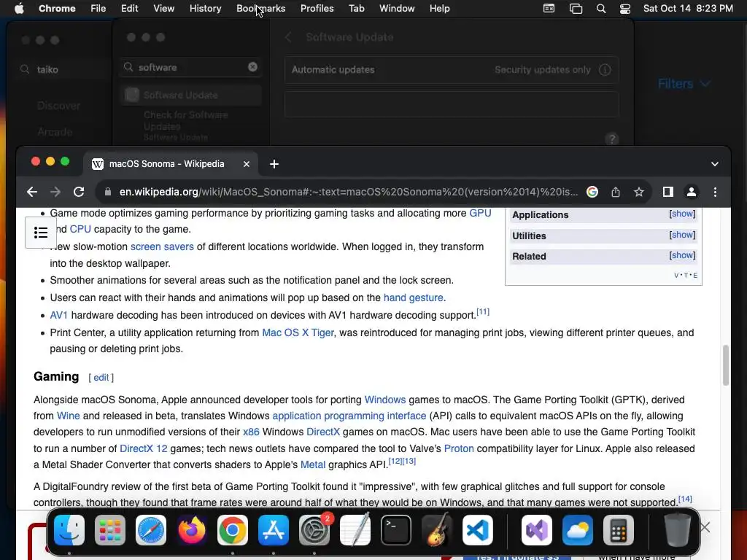Follow the GPU link
The image size is (747, 560).
point(480,214)
